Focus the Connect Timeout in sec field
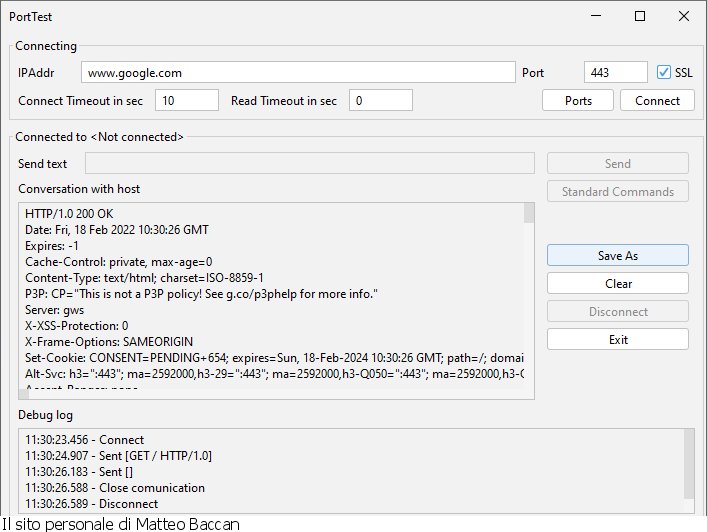The width and height of the screenshot is (707, 532). (186, 100)
